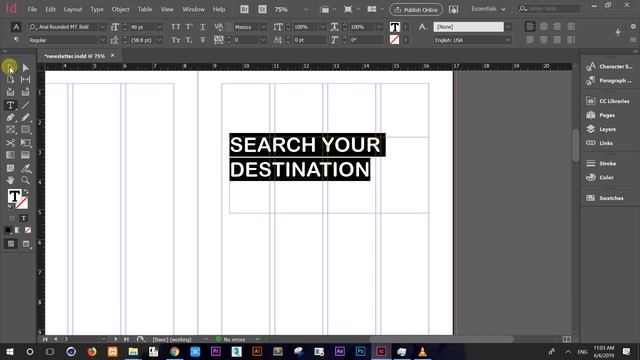Open the kerning Metrics dropdown
Screen dimensions: 640x360
click(263, 27)
